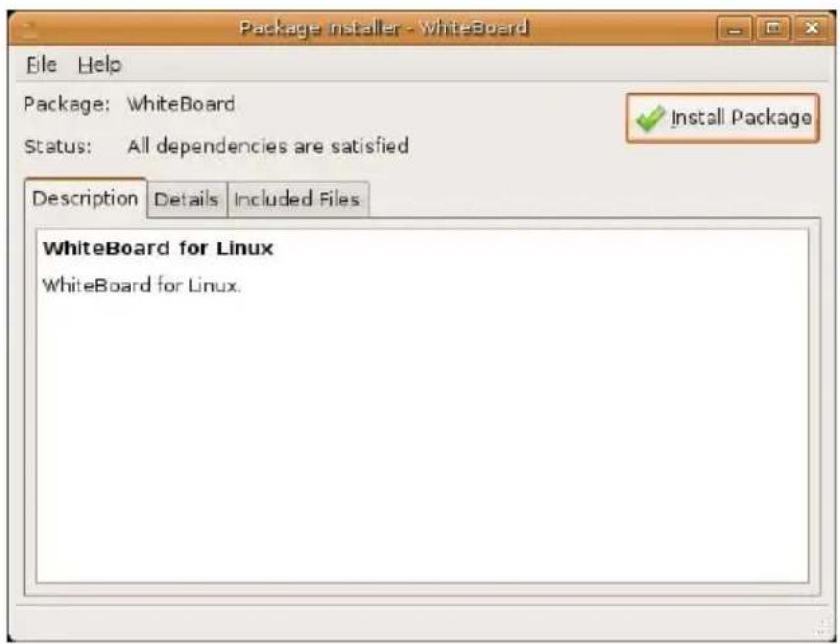Switch to the Description tab
The width and height of the screenshot is (840, 644).
click(85, 198)
